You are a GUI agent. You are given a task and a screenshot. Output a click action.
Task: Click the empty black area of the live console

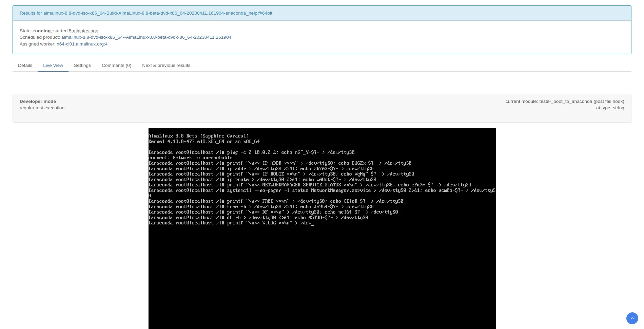pyautogui.click(x=322, y=278)
